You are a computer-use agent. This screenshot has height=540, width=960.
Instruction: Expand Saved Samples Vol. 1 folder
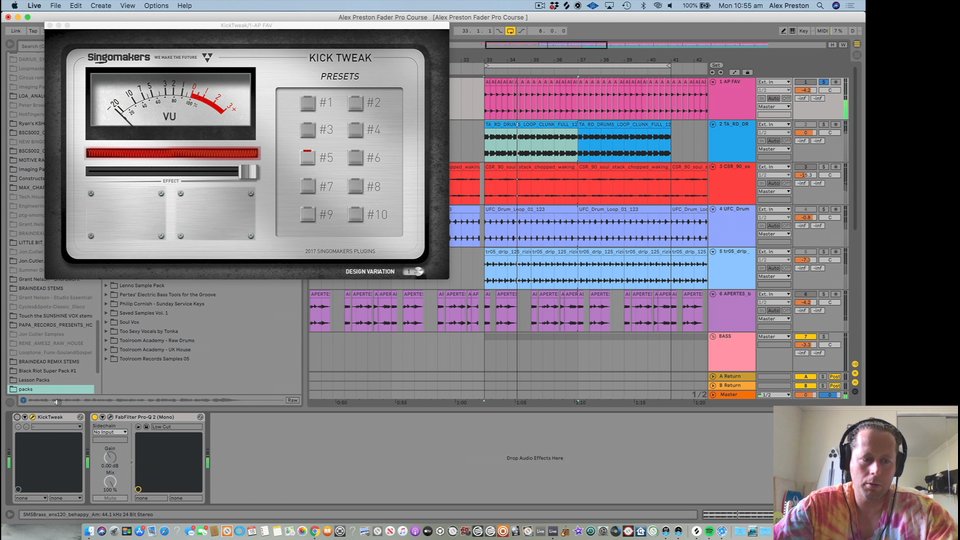106,313
